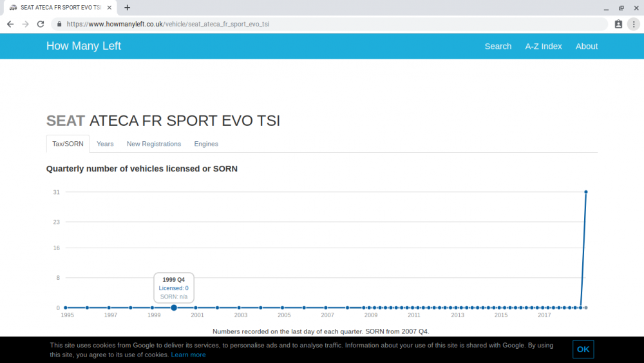Image resolution: width=644 pixels, height=363 pixels.
Task: Click the '31' y-axis label
Action: [56, 192]
